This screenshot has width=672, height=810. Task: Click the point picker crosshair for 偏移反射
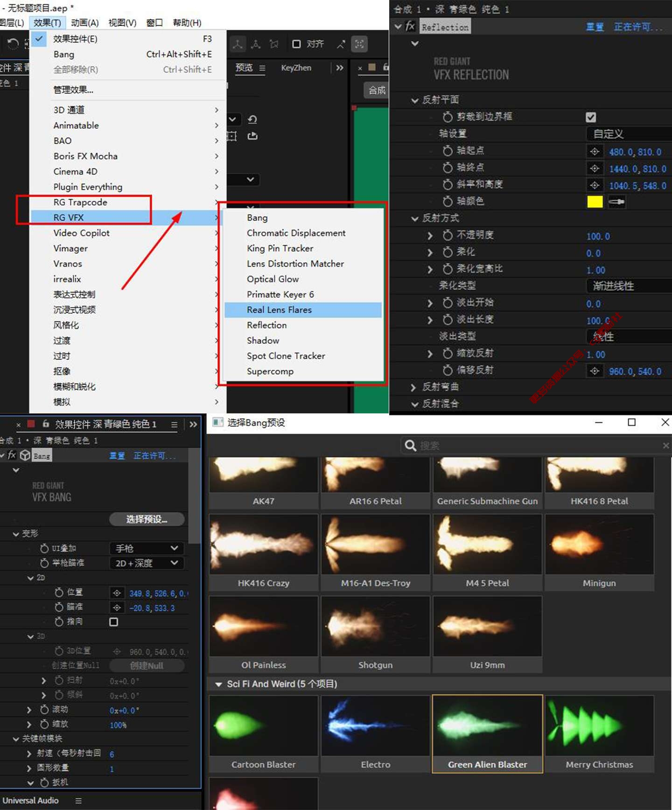[595, 371]
